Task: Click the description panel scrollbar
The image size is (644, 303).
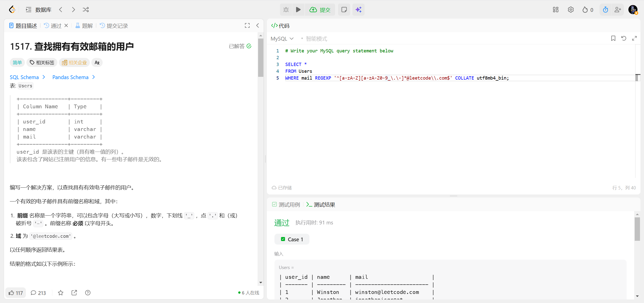Action: tap(261, 58)
